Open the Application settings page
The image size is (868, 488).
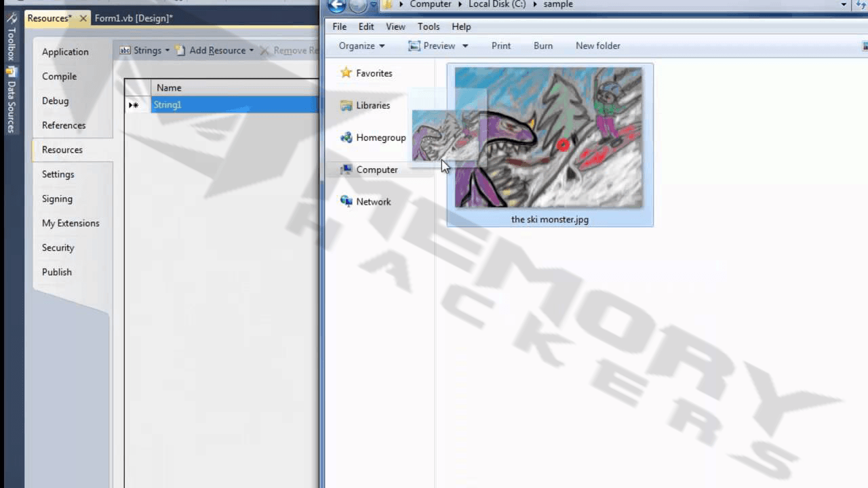click(65, 52)
